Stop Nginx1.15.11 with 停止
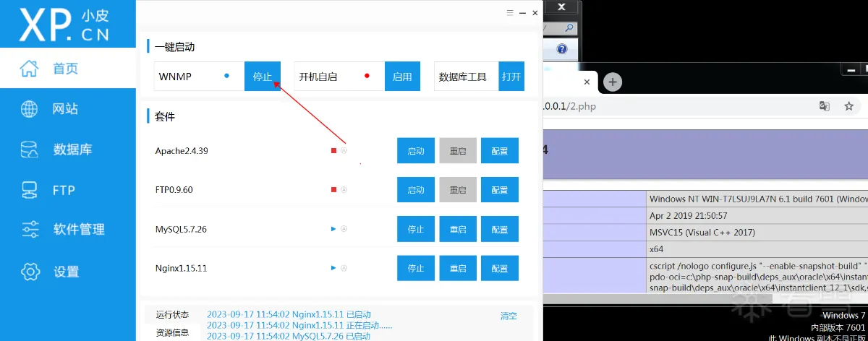Viewport: 868px width, 341px height. tap(416, 268)
